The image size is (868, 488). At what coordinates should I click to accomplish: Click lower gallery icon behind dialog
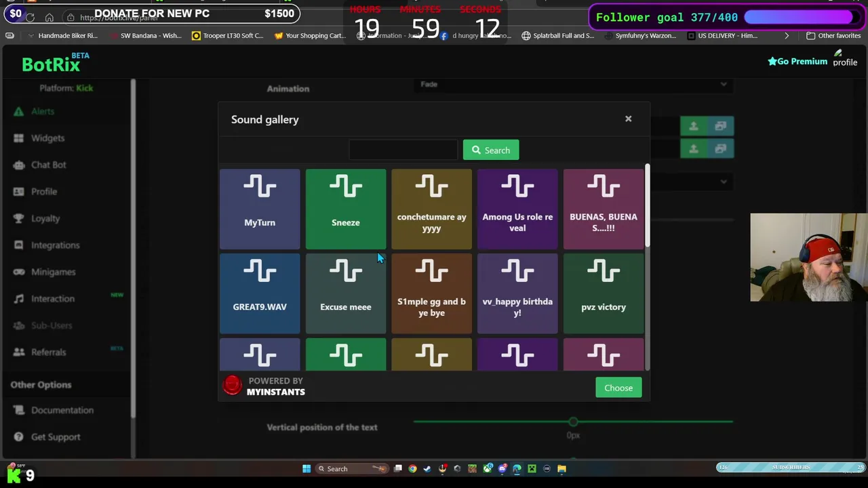click(x=720, y=148)
